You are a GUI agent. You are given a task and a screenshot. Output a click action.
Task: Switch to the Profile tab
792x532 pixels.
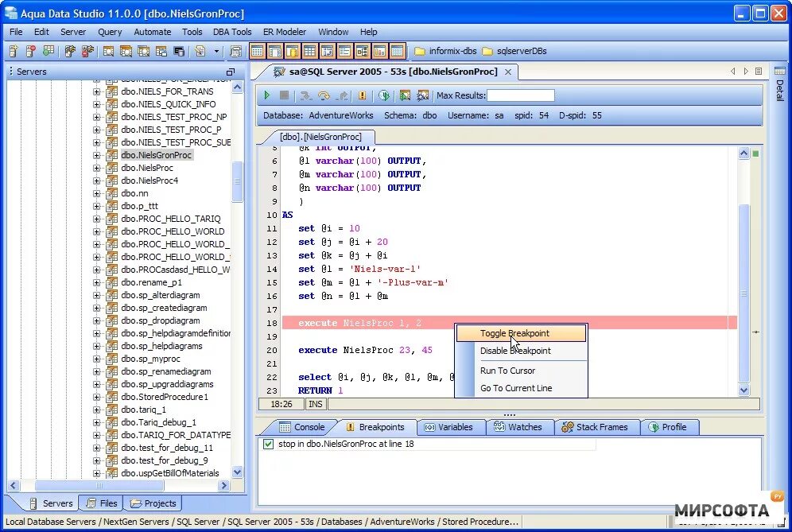tap(668, 427)
